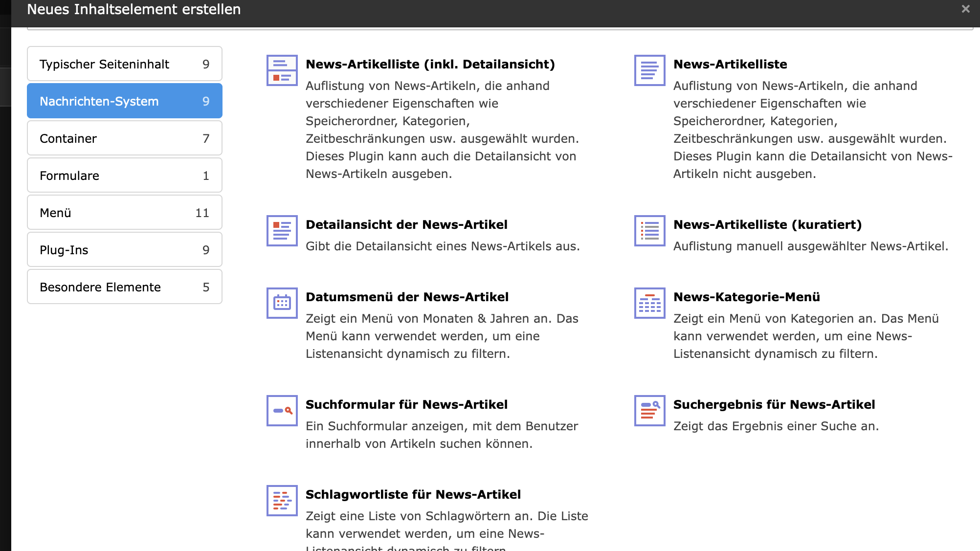This screenshot has width=980, height=551.
Task: Select the Schlagwortliste für News-Artikel icon
Action: (x=282, y=501)
